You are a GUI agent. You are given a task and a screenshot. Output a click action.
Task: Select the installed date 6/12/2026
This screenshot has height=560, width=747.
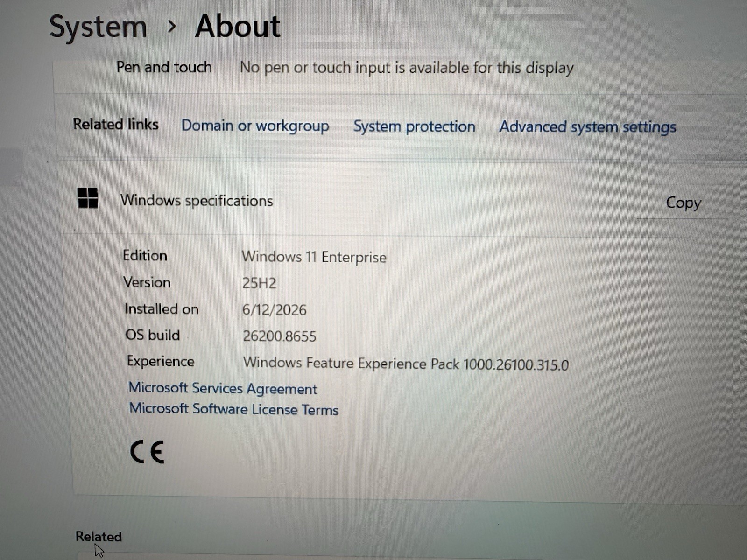click(274, 310)
